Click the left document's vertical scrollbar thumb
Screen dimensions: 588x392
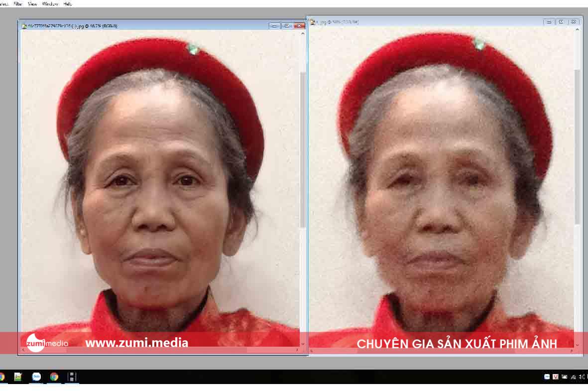coord(303,149)
